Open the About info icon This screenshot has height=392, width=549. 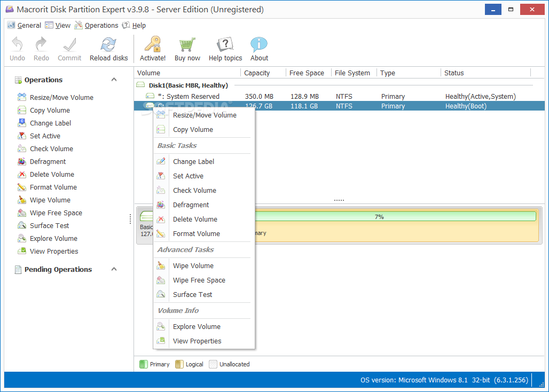(259, 45)
